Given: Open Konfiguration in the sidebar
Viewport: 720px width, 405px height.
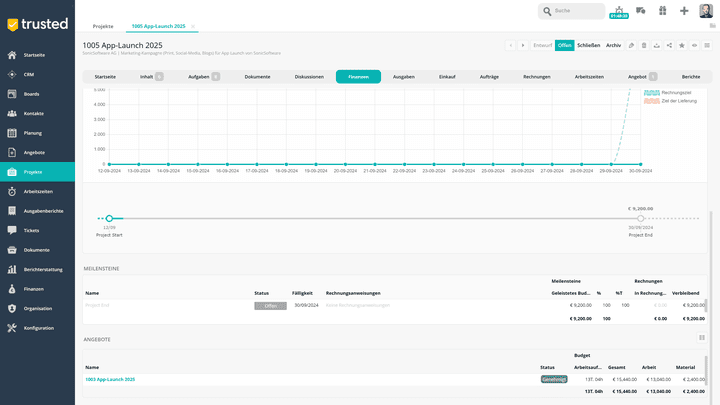Looking at the screenshot, I should point(39,328).
